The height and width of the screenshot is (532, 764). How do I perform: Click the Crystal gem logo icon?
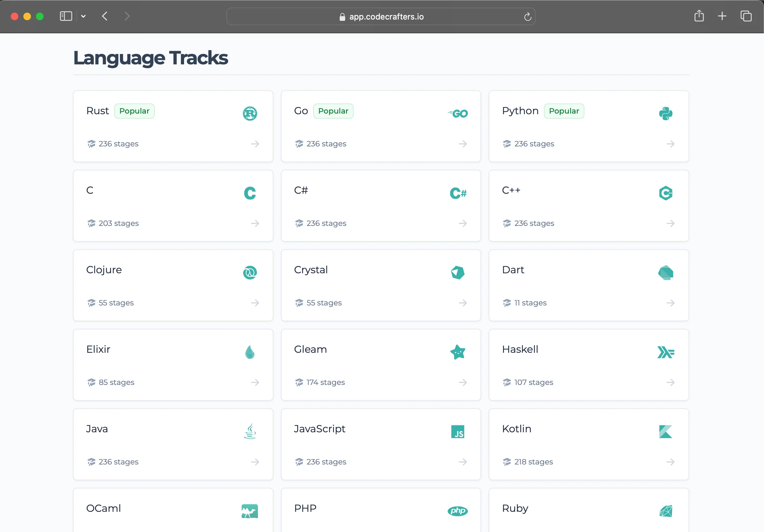click(x=457, y=273)
